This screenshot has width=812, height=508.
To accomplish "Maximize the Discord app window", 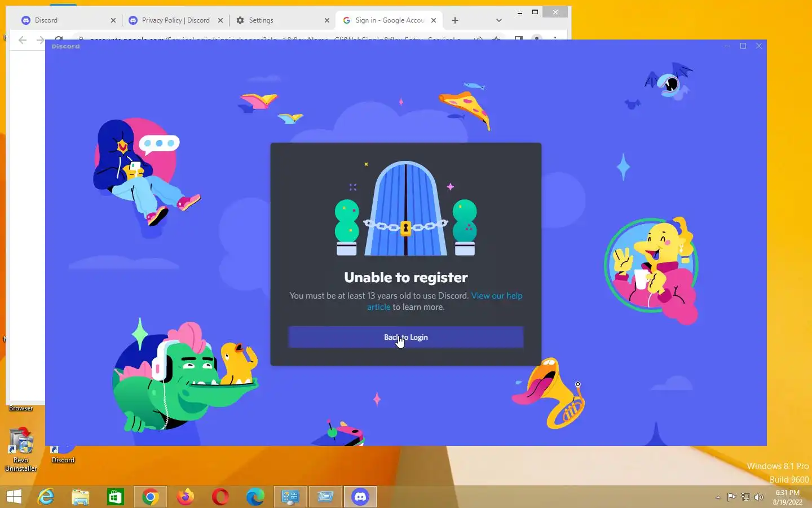I will (x=743, y=46).
